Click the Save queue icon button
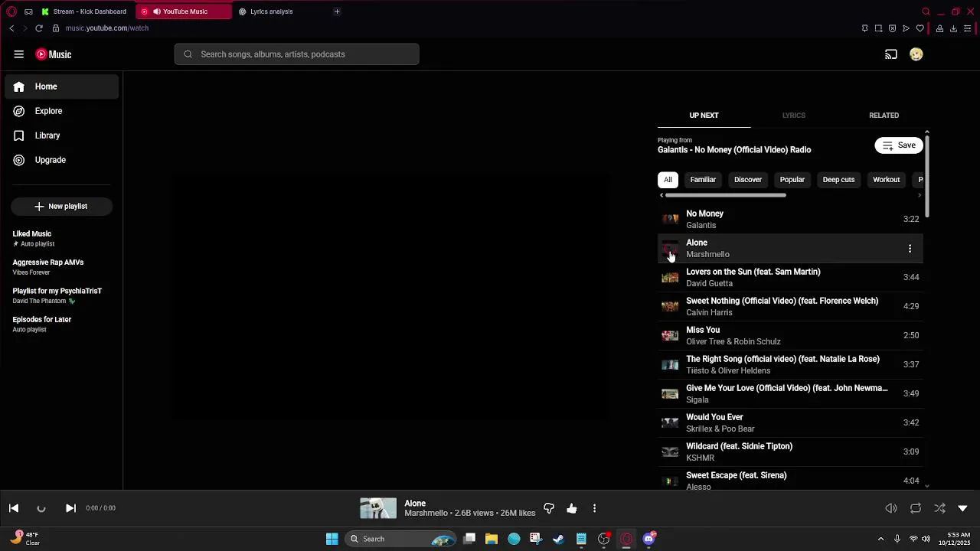Viewport: 980px width, 551px height. (899, 145)
